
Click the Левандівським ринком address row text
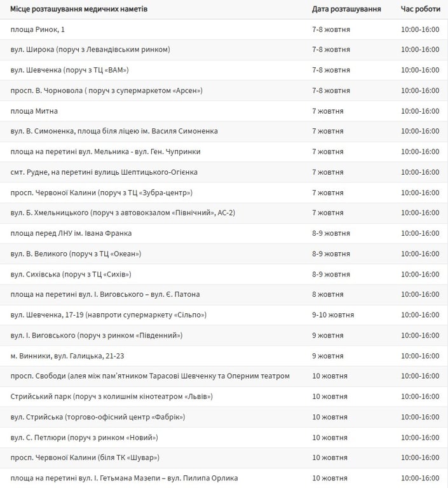pyautogui.click(x=90, y=50)
